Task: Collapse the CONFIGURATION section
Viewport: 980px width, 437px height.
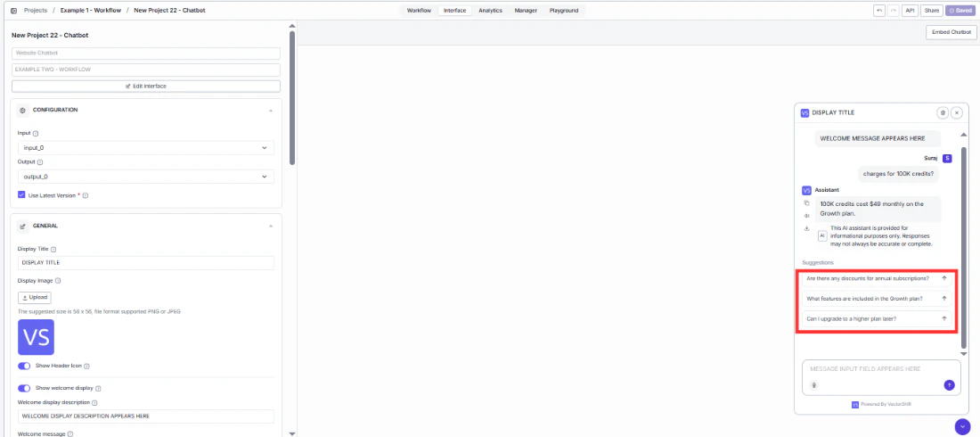Action: (x=271, y=111)
